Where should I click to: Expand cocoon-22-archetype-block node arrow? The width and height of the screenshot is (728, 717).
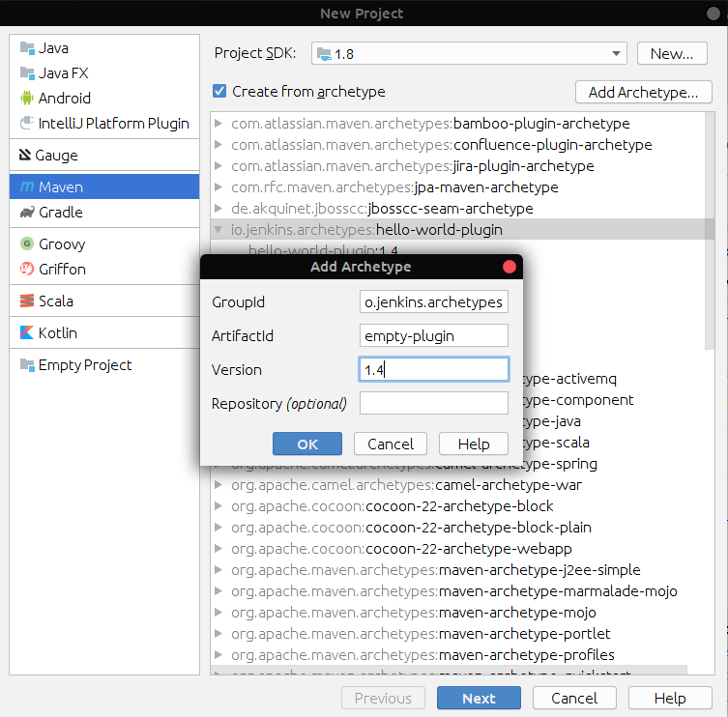click(x=218, y=506)
